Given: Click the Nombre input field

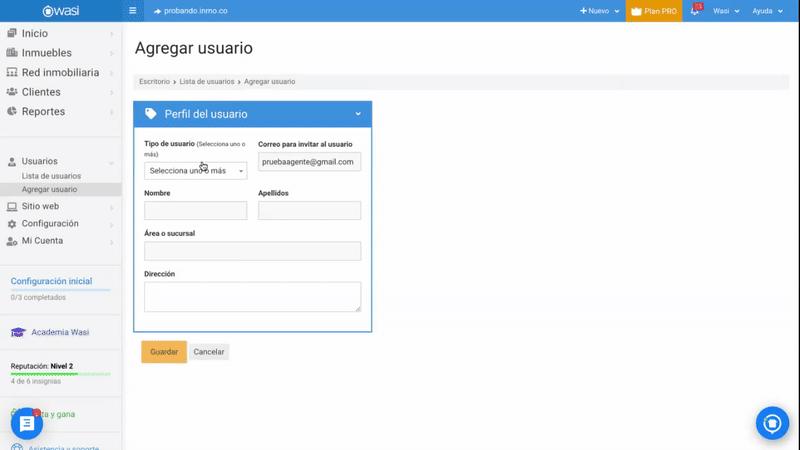Looking at the screenshot, I should (195, 210).
